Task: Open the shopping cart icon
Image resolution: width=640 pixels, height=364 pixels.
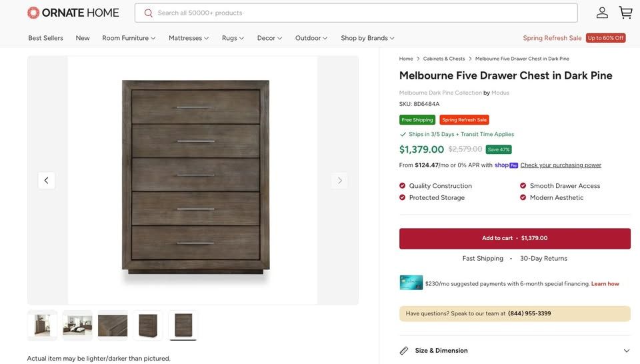Action: tap(625, 13)
